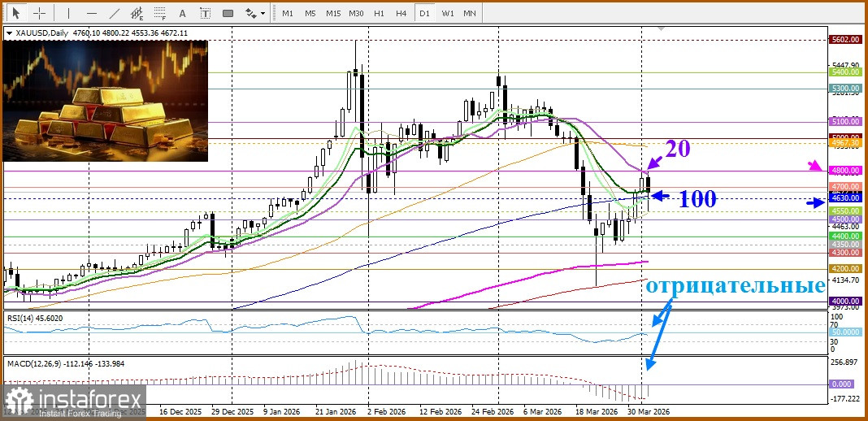
Task: Click the RSI 50.0000 level label
Action: tap(846, 332)
